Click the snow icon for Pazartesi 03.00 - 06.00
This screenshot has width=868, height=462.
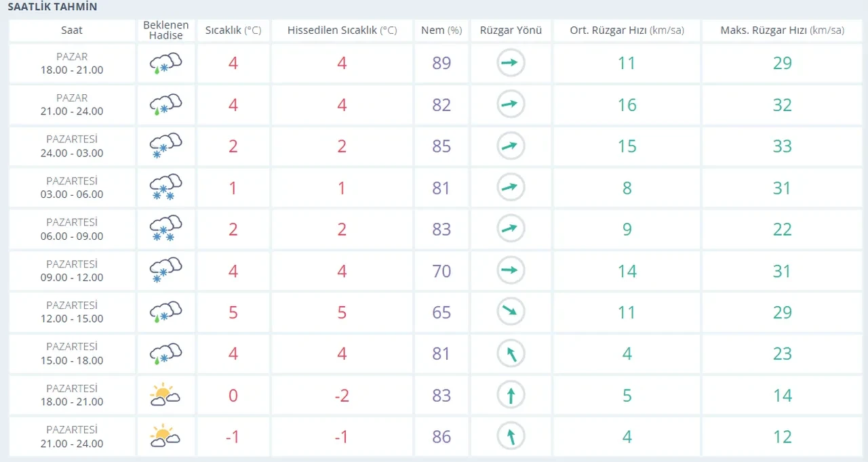click(165, 188)
